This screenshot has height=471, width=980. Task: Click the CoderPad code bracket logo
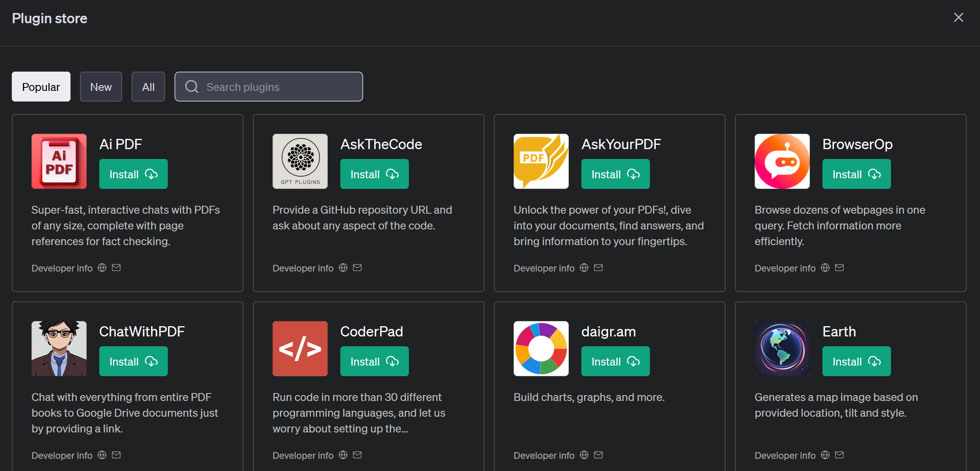(x=300, y=349)
